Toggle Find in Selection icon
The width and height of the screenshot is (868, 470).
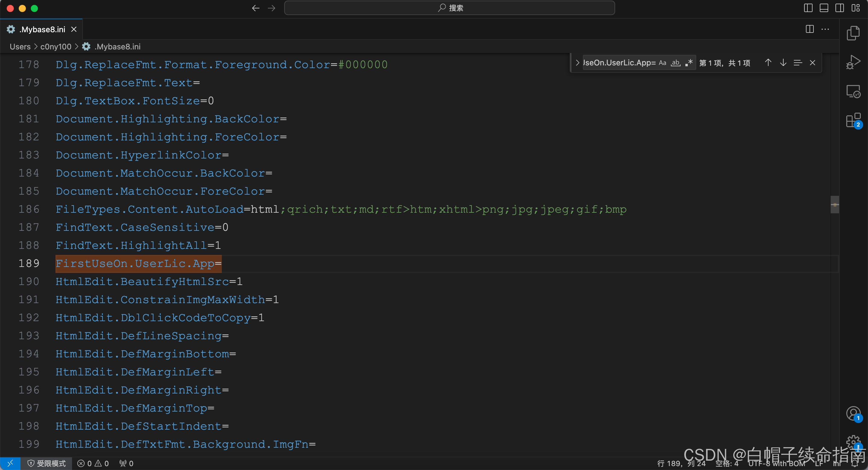coord(797,63)
